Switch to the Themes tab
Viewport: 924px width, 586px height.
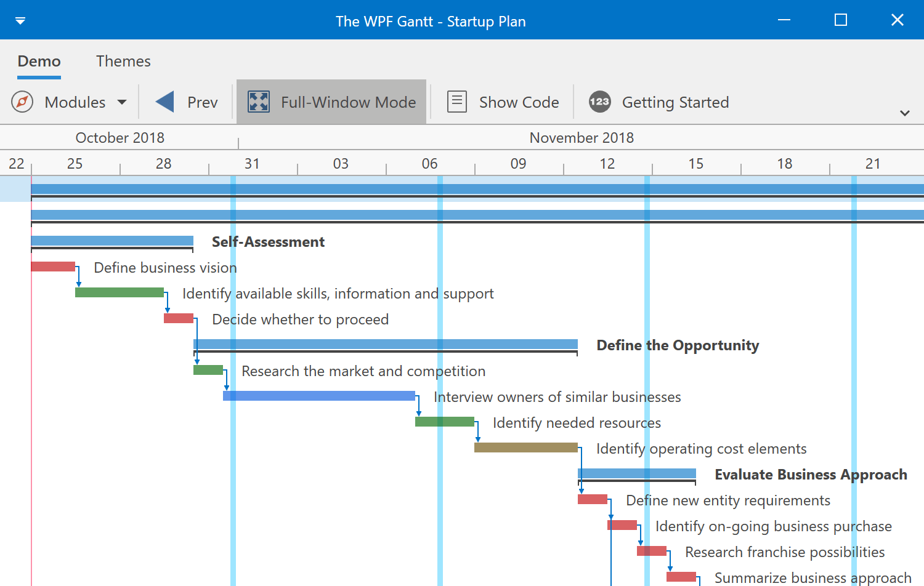(x=123, y=61)
